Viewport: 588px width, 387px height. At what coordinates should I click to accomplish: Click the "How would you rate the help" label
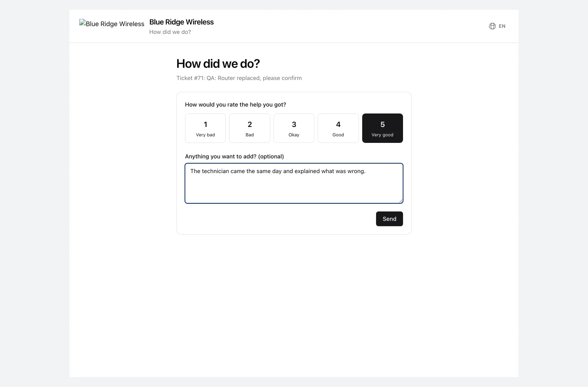236,105
